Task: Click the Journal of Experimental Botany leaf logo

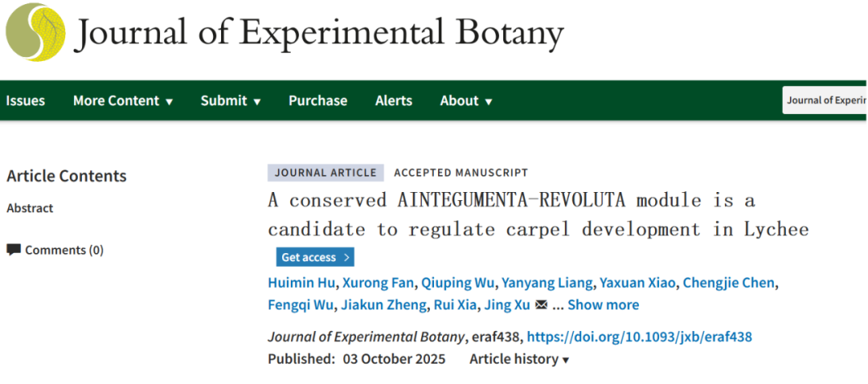Action: (x=36, y=32)
